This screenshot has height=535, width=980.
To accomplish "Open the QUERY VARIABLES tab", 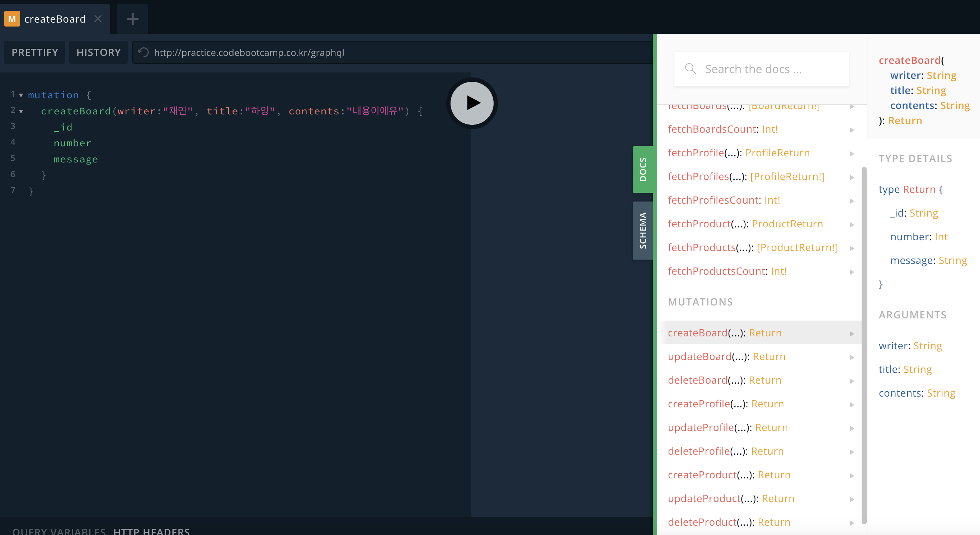I will 59,531.
